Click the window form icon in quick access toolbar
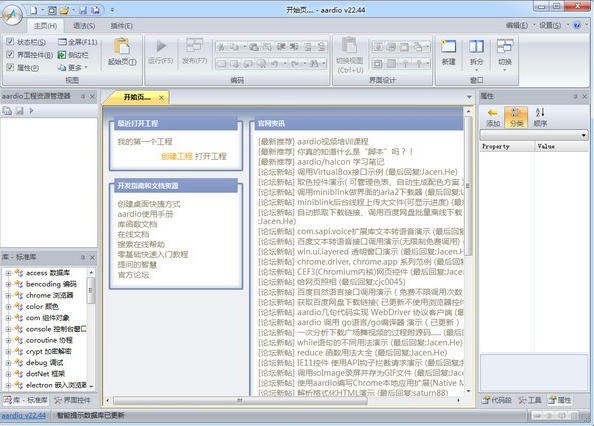 pos(52,10)
